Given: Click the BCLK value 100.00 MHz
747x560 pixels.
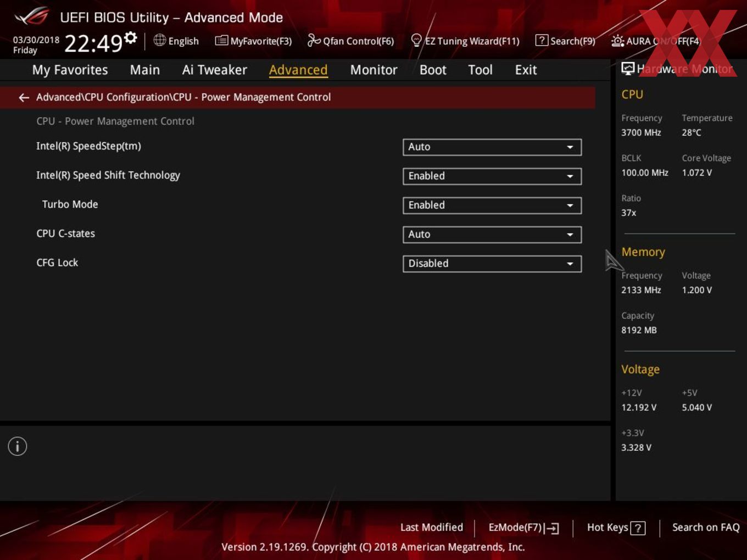Looking at the screenshot, I should [645, 172].
